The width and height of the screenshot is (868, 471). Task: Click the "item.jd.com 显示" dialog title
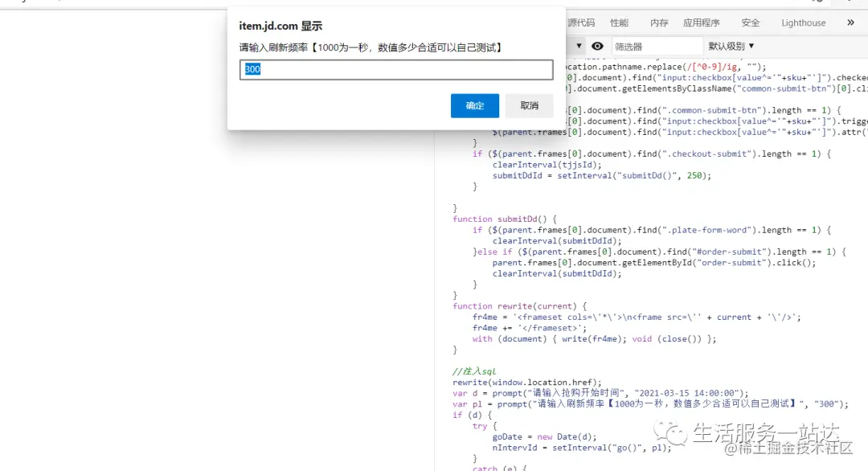point(280,26)
